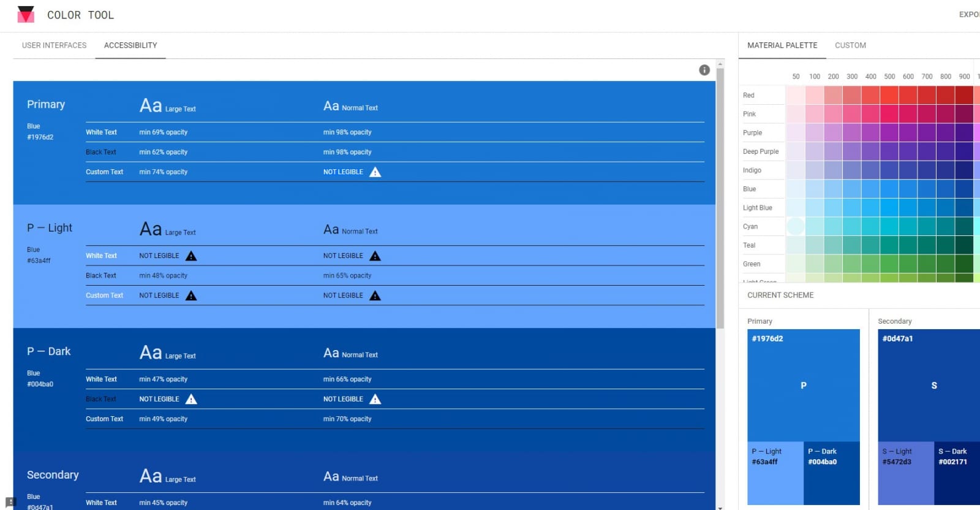Open the info icon above Primary panel

point(704,70)
